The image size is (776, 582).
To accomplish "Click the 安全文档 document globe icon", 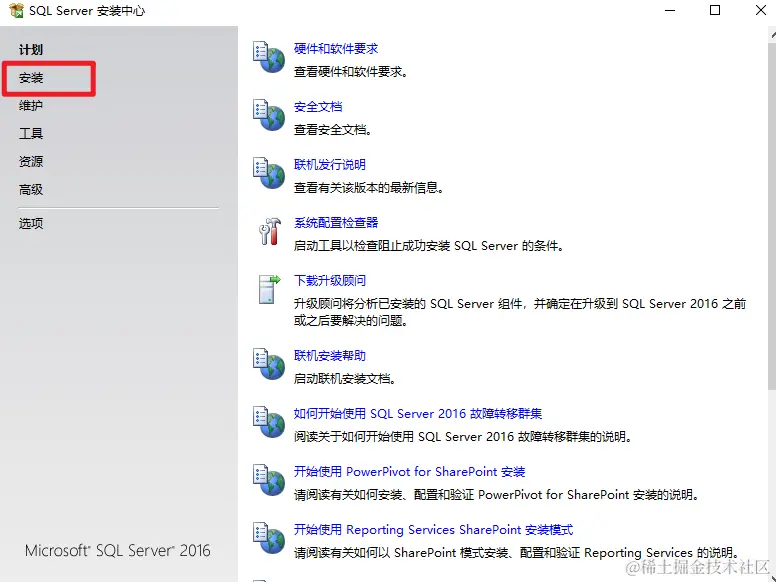I will tap(269, 115).
